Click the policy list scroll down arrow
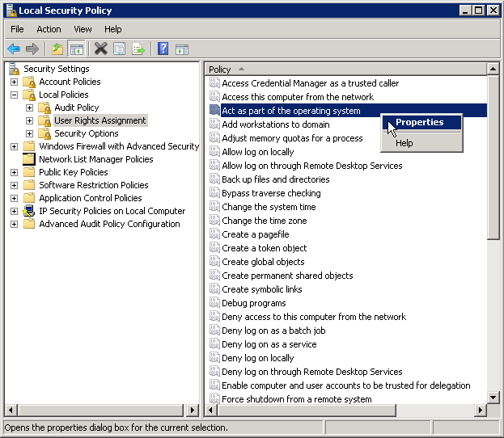The width and height of the screenshot is (504, 438). point(493,398)
